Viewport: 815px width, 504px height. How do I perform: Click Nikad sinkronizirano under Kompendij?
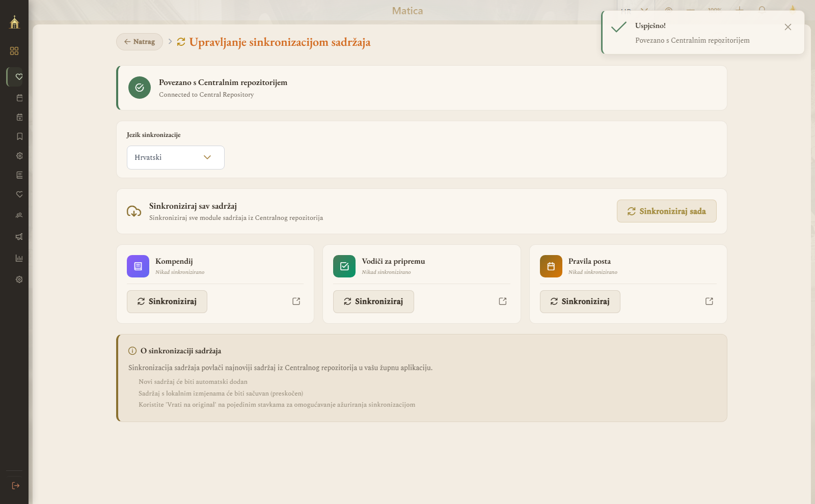click(180, 272)
